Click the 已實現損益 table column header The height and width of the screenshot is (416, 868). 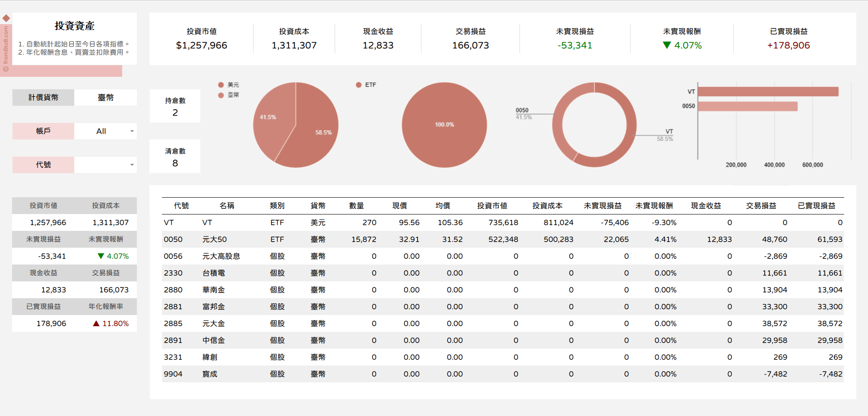[816, 206]
